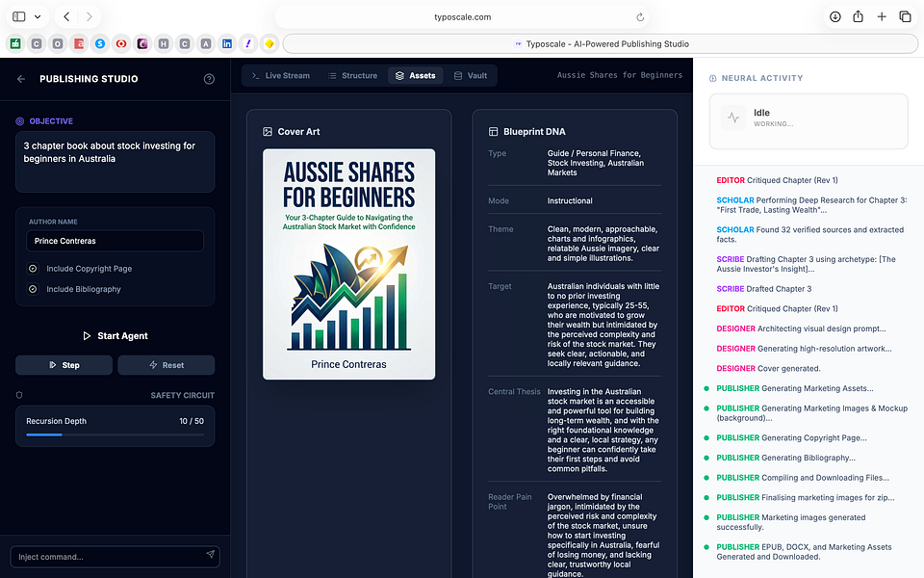Open the yellow diamond favorite shortcut
Image resolution: width=924 pixels, height=578 pixels.
click(269, 43)
